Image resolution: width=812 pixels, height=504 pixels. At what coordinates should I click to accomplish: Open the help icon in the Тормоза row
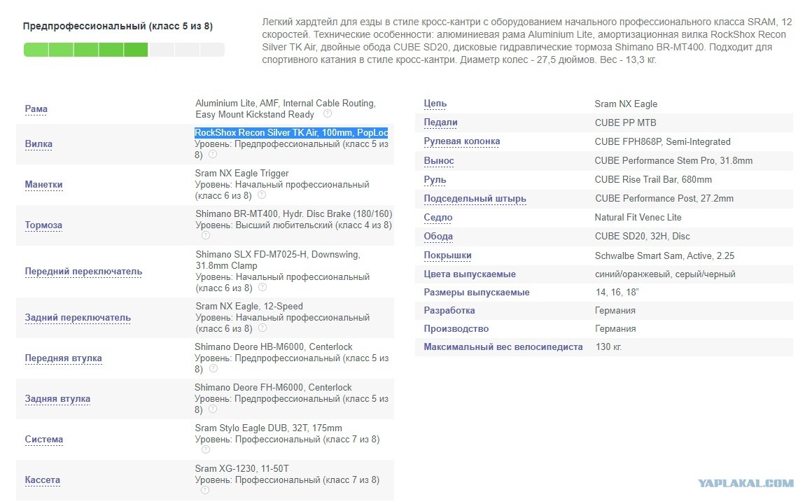(x=206, y=236)
